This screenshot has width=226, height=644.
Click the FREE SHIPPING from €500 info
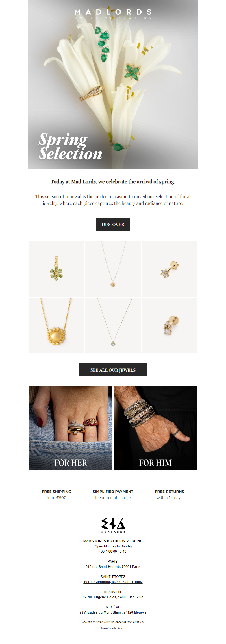56,494
